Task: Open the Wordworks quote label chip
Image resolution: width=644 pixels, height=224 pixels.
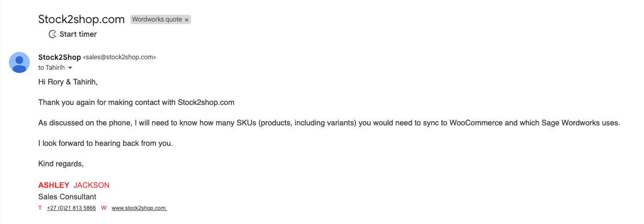Action: click(157, 20)
